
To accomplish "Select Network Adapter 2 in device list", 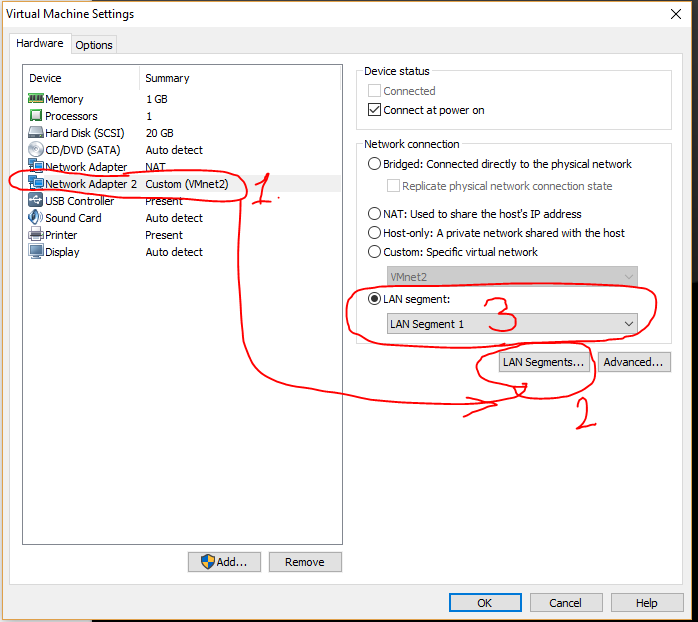I will (90, 184).
